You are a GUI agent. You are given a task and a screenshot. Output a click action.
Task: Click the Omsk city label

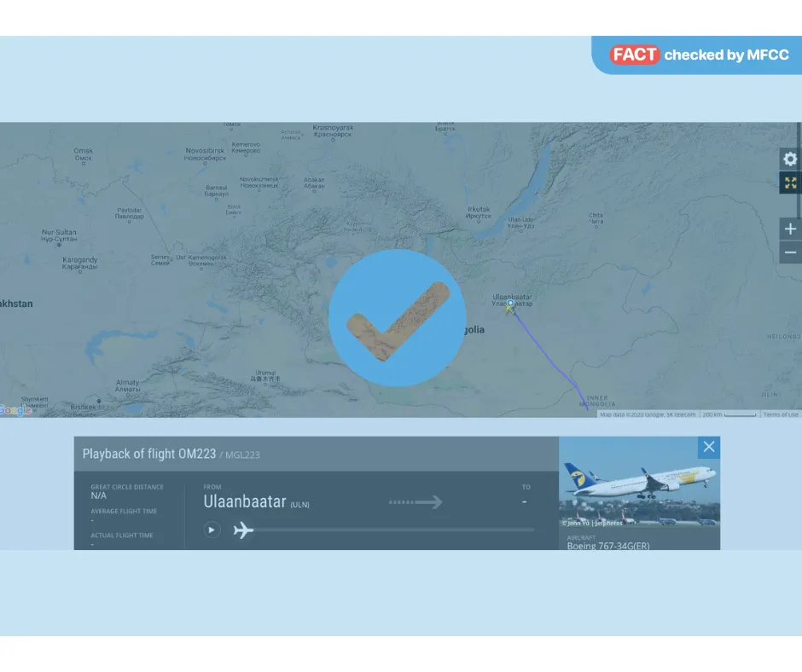84,154
